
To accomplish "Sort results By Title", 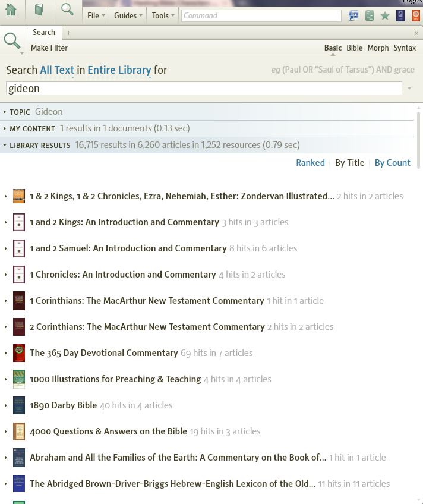I will pyautogui.click(x=350, y=163).
